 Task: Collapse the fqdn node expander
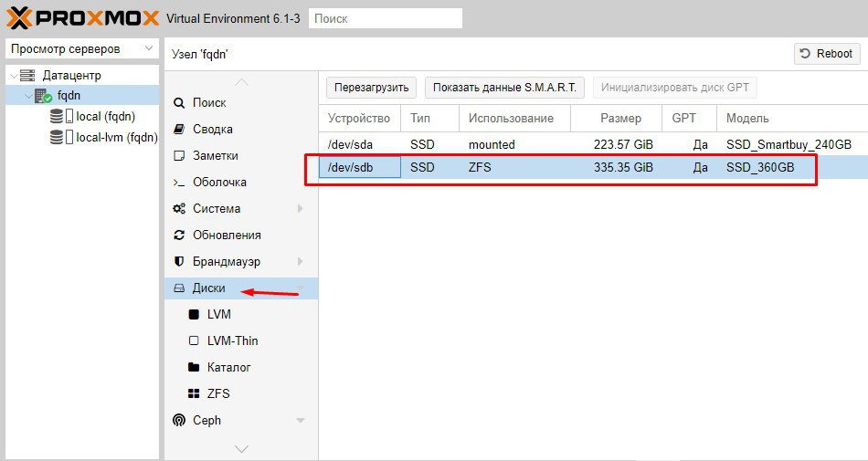(x=28, y=96)
